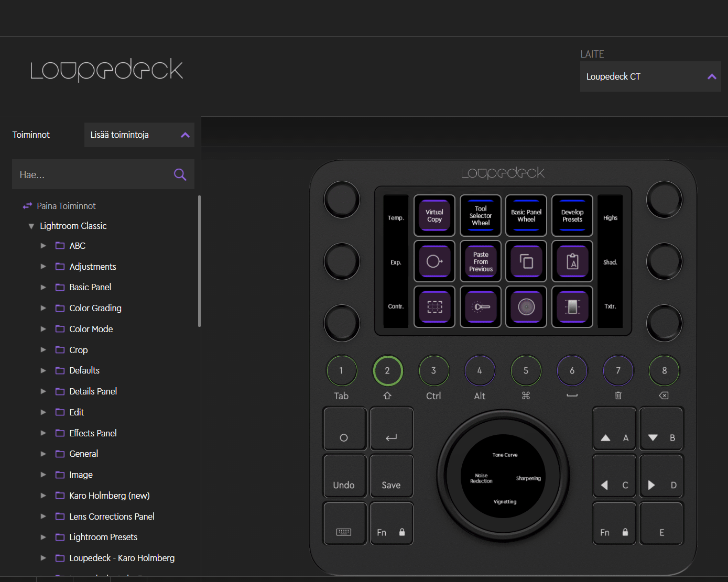The width and height of the screenshot is (728, 582).
Task: Tap the clipboard paste icon button
Action: coord(572,261)
